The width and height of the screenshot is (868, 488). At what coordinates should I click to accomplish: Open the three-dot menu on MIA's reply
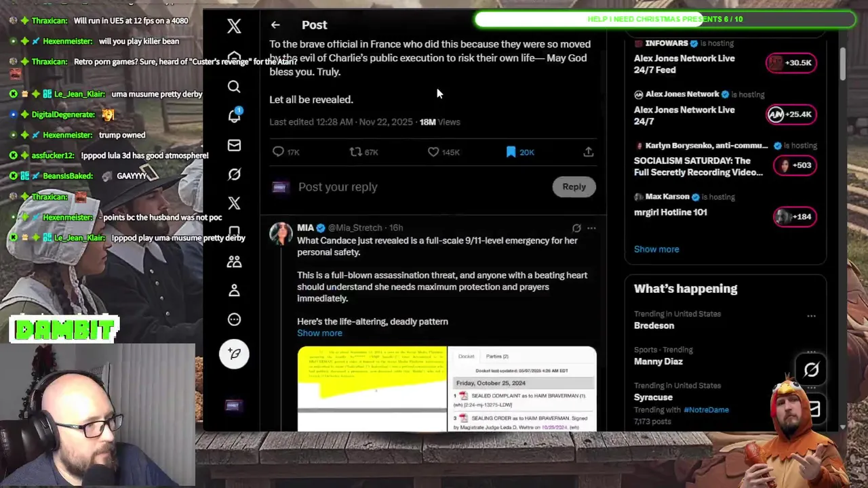591,228
